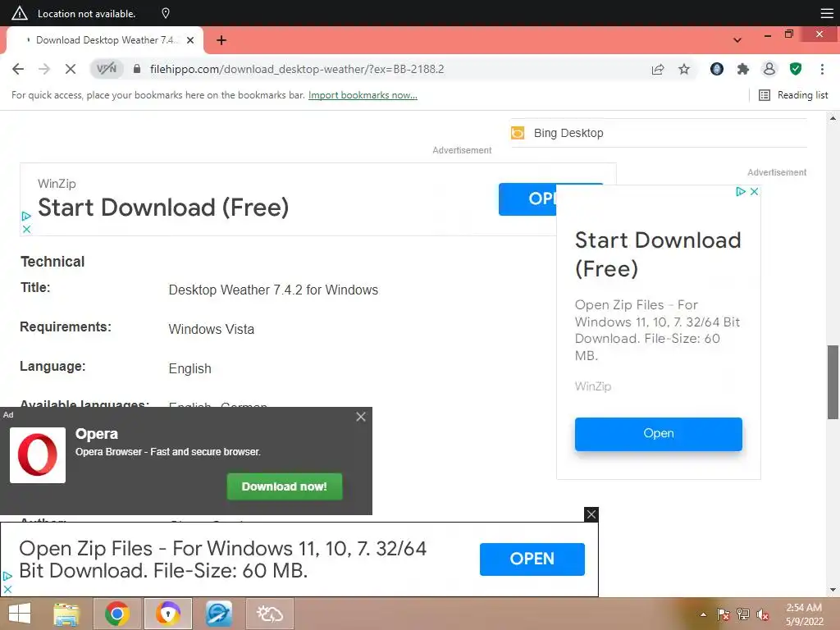The height and width of the screenshot is (630, 840).
Task: Click the Technical section heading
Action: click(52, 262)
